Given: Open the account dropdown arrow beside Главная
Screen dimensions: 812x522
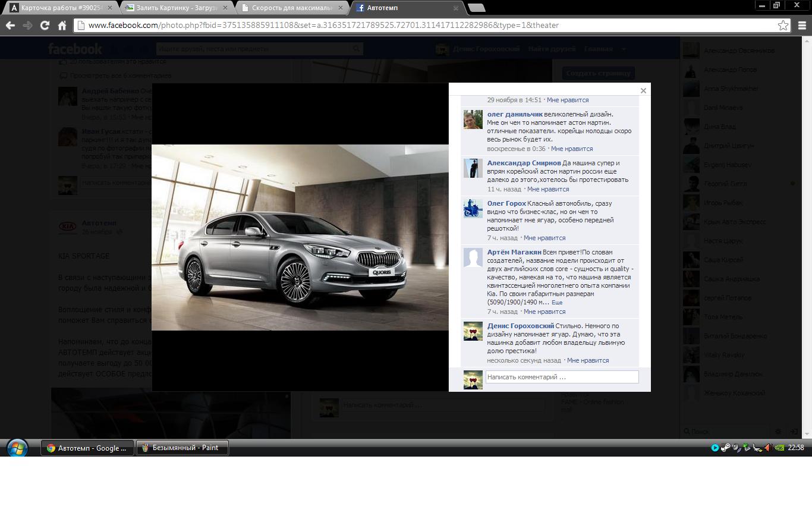Looking at the screenshot, I should pyautogui.click(x=624, y=49).
